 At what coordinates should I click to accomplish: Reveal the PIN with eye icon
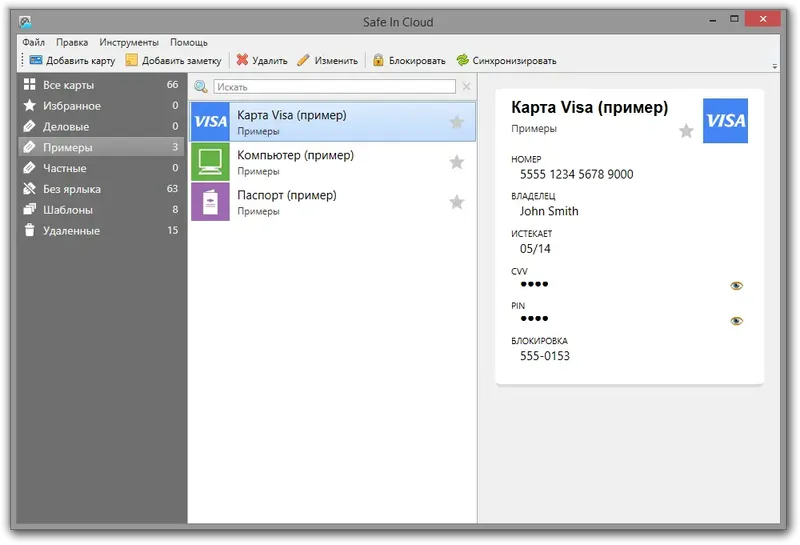[736, 321]
